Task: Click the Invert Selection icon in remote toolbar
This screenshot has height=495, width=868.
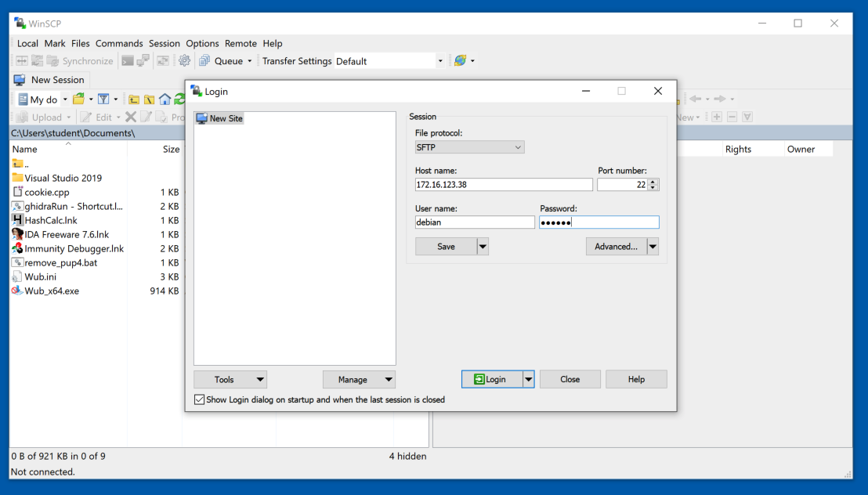Action: (x=747, y=117)
